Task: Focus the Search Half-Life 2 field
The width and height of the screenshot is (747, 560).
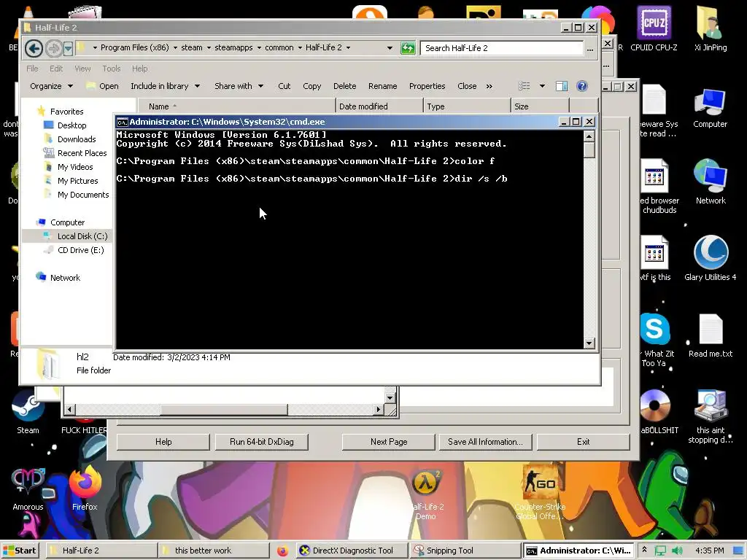Action: [501, 48]
